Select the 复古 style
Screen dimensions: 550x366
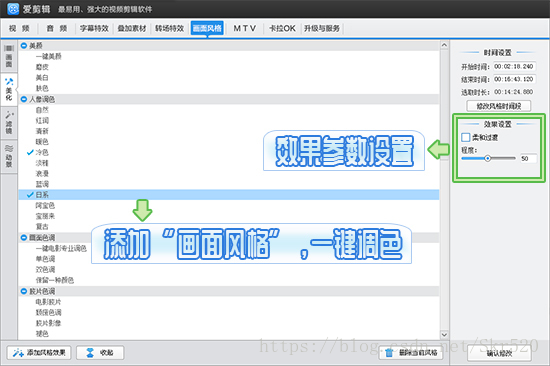coord(42,227)
